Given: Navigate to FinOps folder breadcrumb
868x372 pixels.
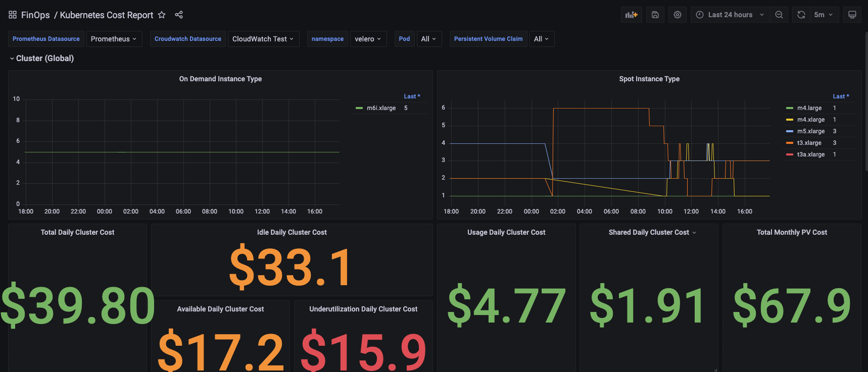Looking at the screenshot, I should (35, 15).
